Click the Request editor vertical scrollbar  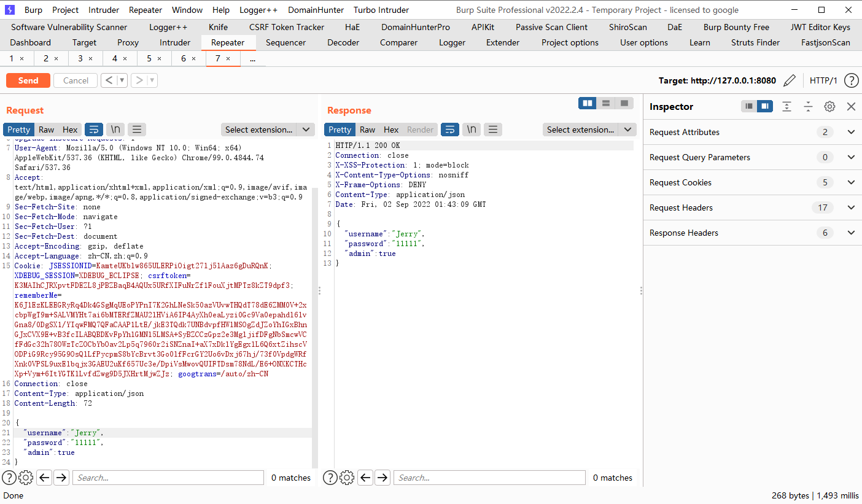click(x=315, y=328)
